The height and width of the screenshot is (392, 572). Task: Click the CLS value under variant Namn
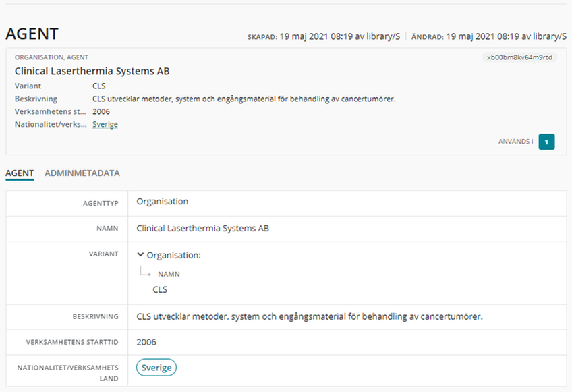[x=160, y=289]
